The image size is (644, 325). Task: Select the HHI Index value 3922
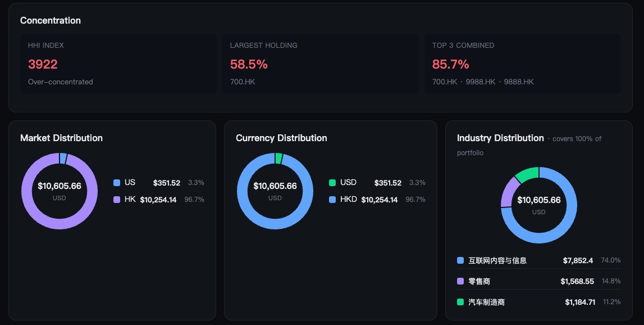tap(43, 64)
